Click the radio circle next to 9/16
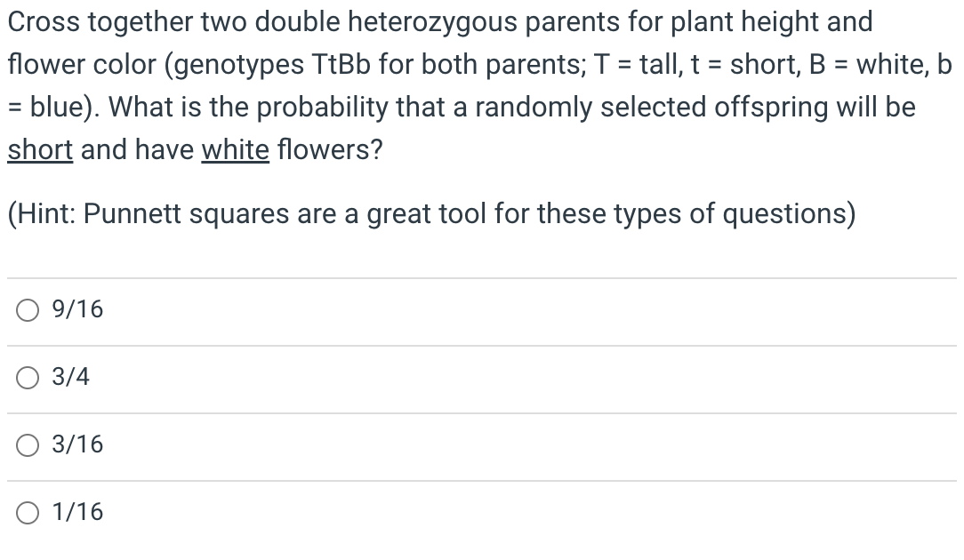Viewport: 964px width, 560px height. click(x=28, y=309)
